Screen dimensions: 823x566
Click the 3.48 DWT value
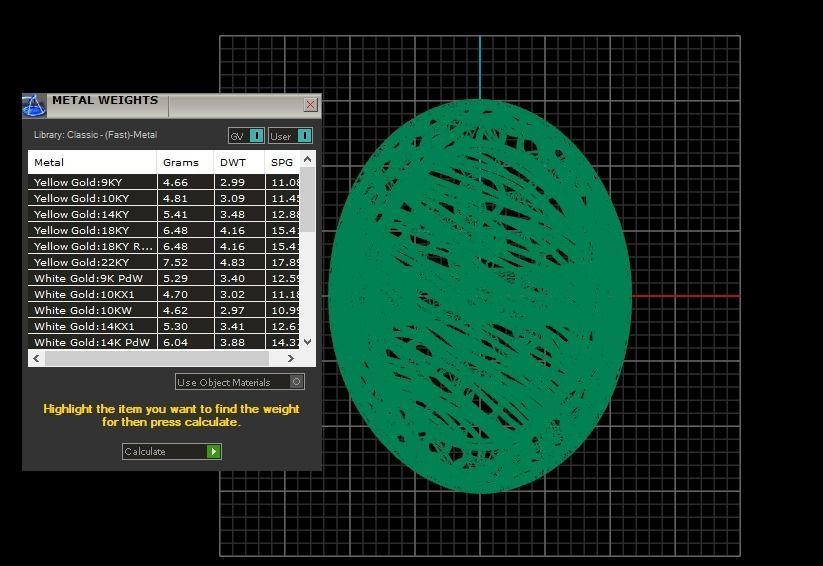[233, 215]
